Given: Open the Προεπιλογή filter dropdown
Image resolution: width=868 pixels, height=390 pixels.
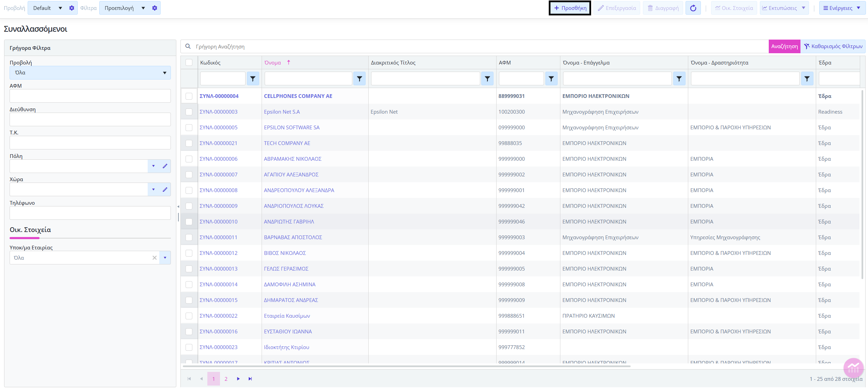Looking at the screenshot, I should (124, 8).
